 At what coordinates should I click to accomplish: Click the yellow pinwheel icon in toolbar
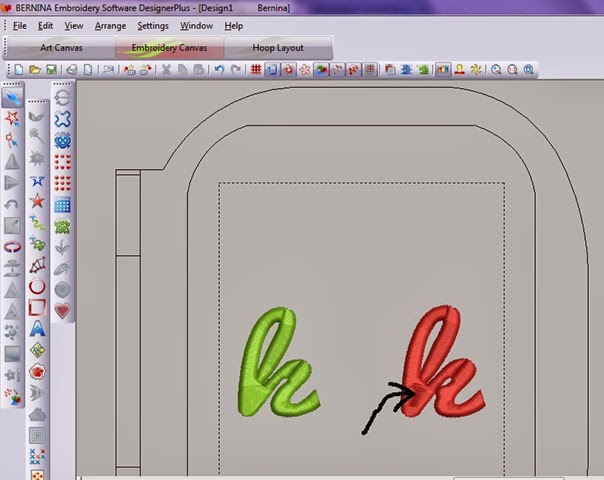tap(476, 70)
